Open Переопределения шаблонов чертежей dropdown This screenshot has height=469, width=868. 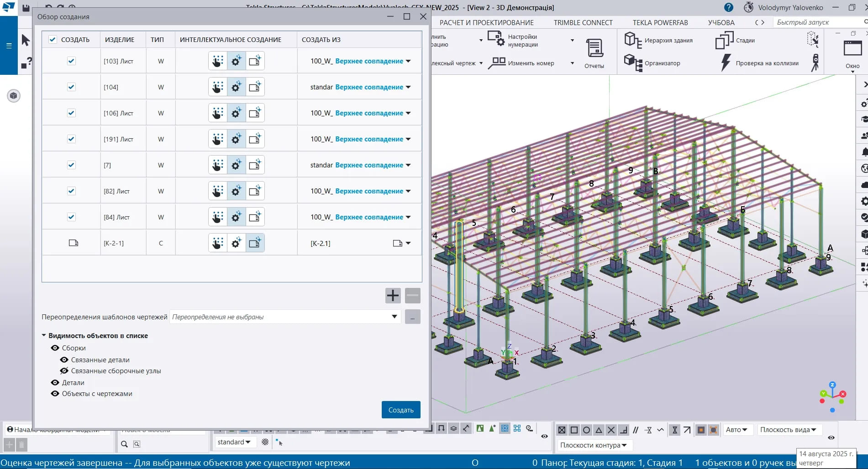[394, 317]
